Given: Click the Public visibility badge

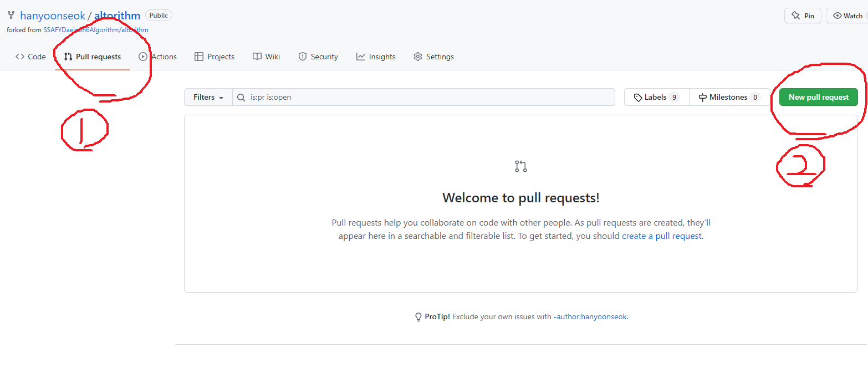Looking at the screenshot, I should pyautogui.click(x=159, y=16).
